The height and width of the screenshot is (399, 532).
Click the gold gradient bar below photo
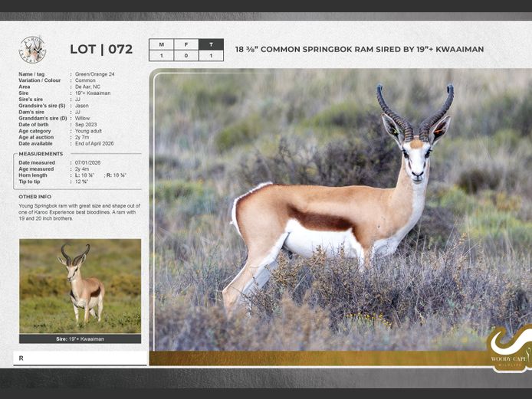click(x=314, y=358)
